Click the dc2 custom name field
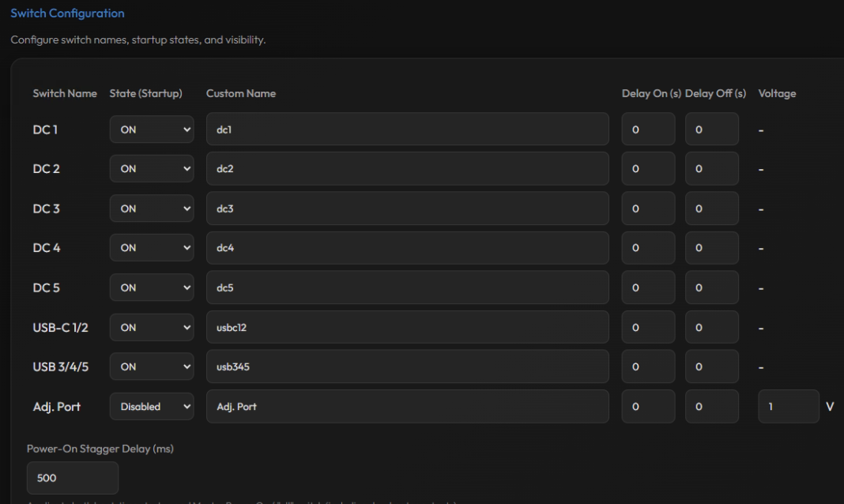The height and width of the screenshot is (504, 844). pos(408,168)
